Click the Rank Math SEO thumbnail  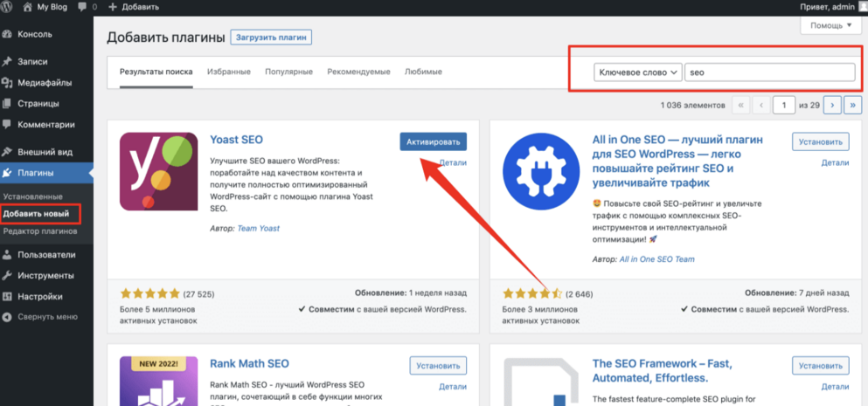coord(159,381)
